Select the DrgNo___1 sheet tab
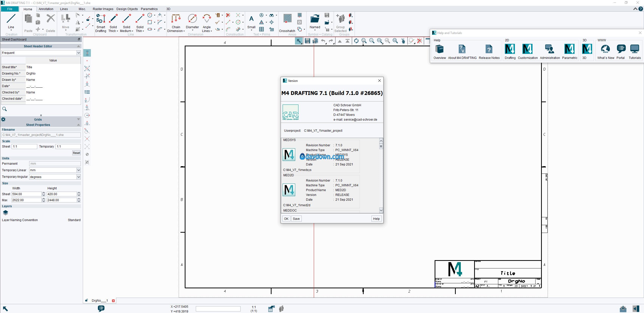The height and width of the screenshot is (313, 644). [100, 301]
